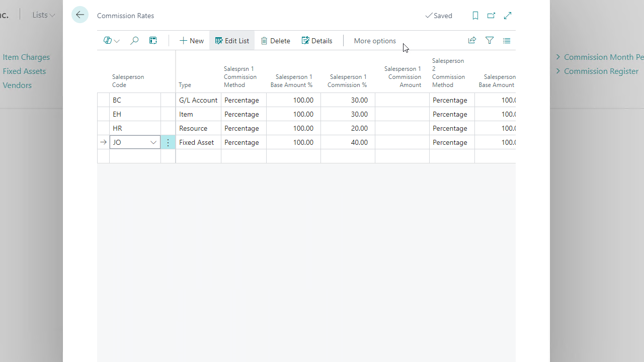This screenshot has width=644, height=362.
Task: Open page in new window
Action: pyautogui.click(x=491, y=16)
